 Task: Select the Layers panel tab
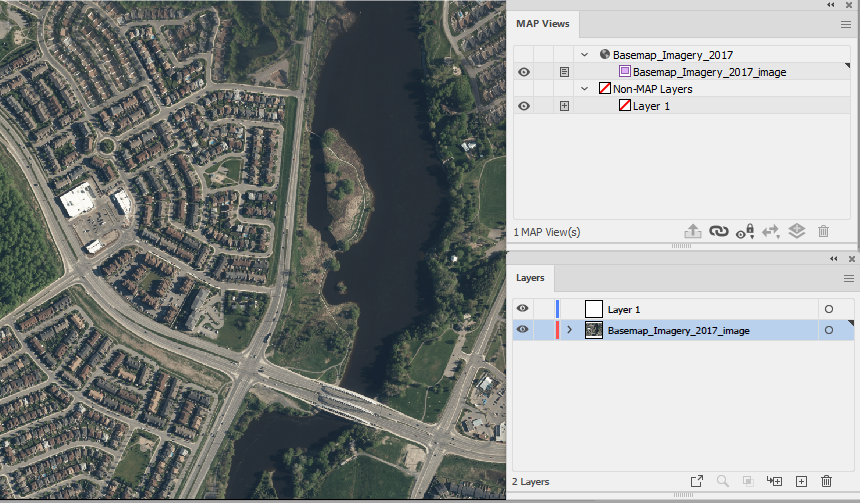[x=530, y=278]
